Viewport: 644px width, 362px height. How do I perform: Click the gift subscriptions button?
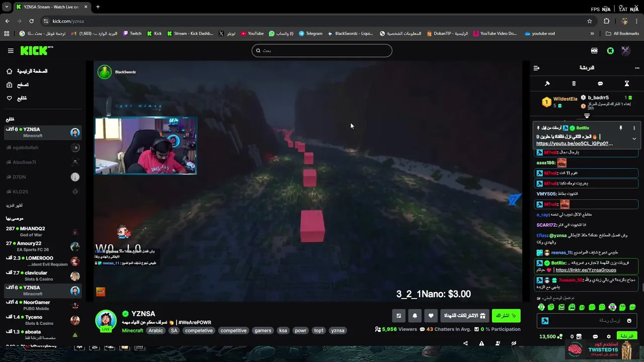click(x=464, y=316)
